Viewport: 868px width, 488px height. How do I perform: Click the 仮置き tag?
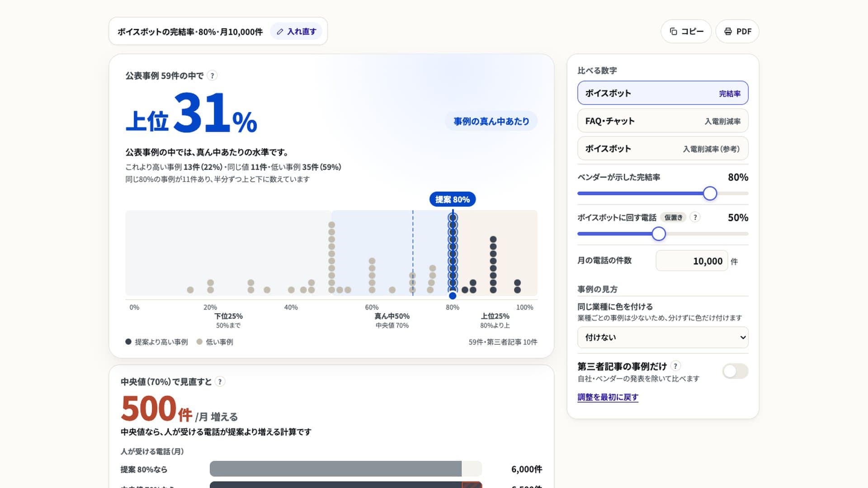click(x=673, y=217)
